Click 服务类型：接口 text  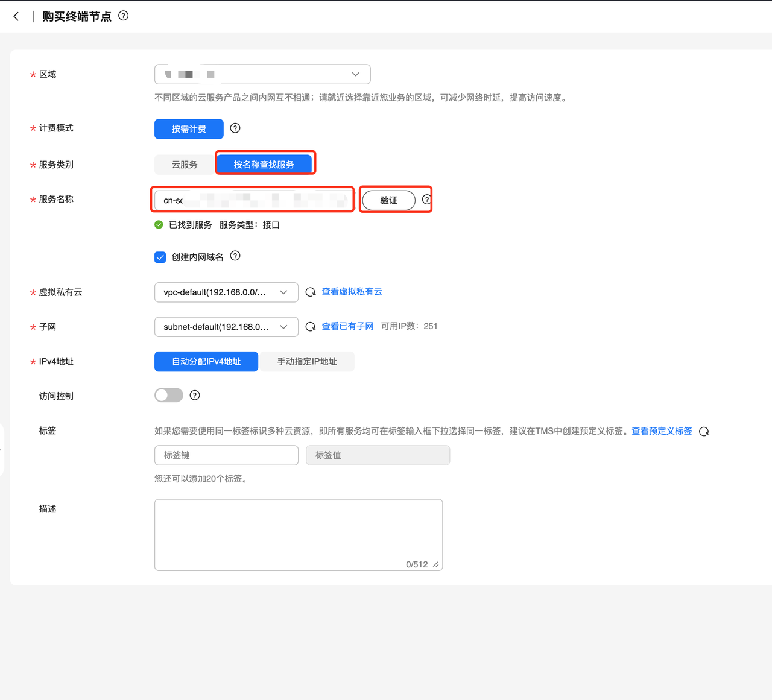(x=250, y=225)
